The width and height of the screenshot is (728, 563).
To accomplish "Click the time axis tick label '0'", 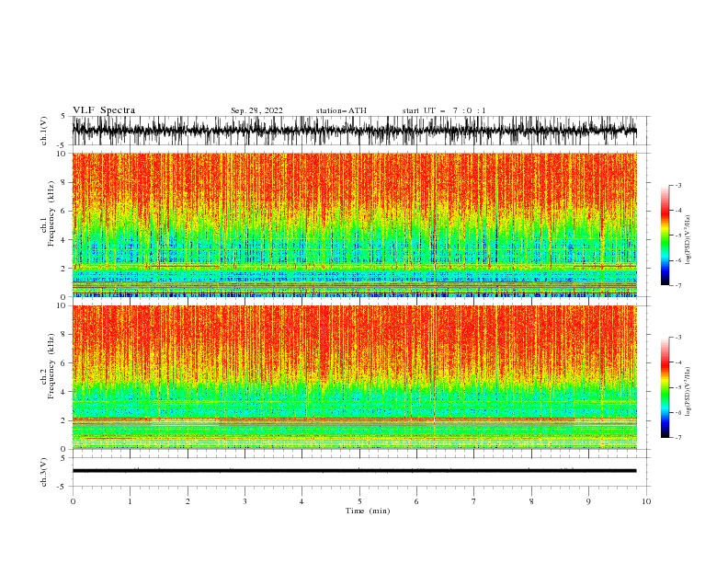I will 73,501.
